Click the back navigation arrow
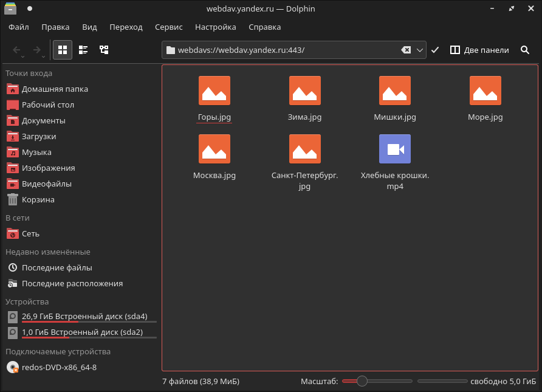This screenshot has width=542, height=392. [17, 50]
